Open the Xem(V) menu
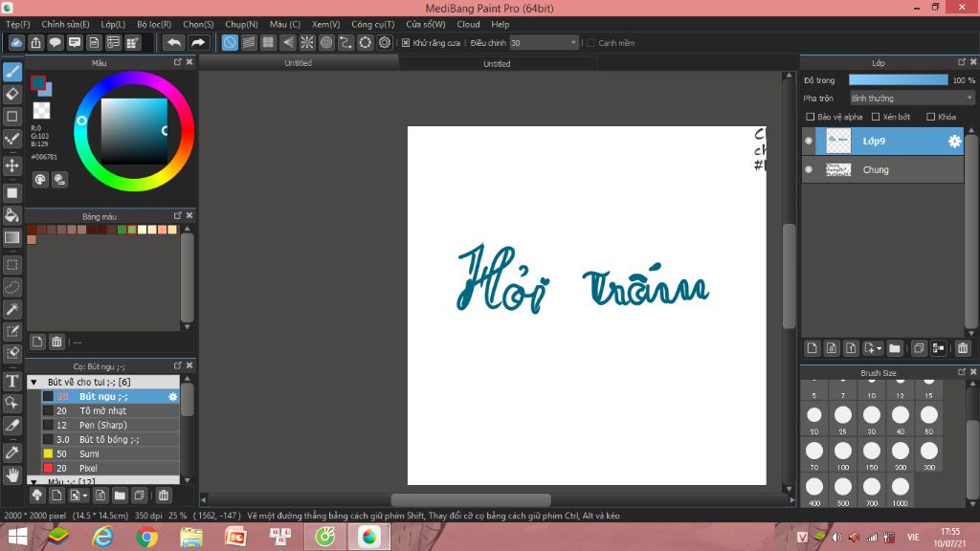Screen dimensions: 980x551 coord(325,24)
